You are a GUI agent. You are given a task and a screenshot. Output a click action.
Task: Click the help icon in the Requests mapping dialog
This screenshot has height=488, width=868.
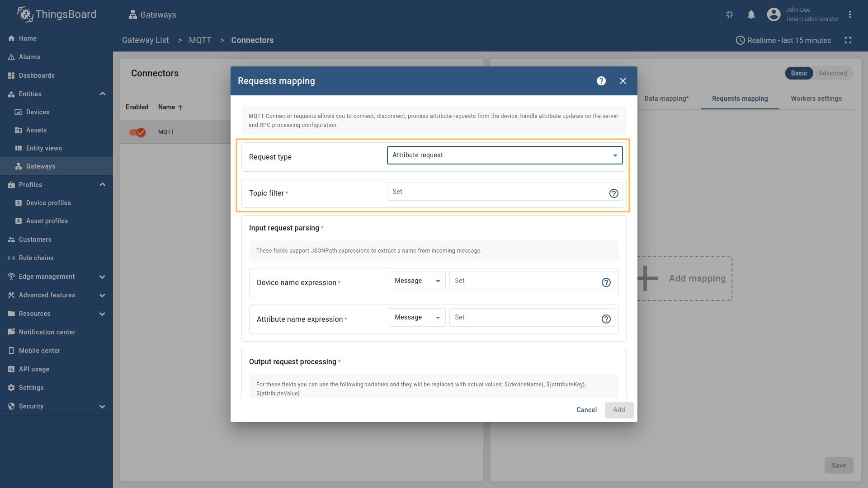coord(601,81)
